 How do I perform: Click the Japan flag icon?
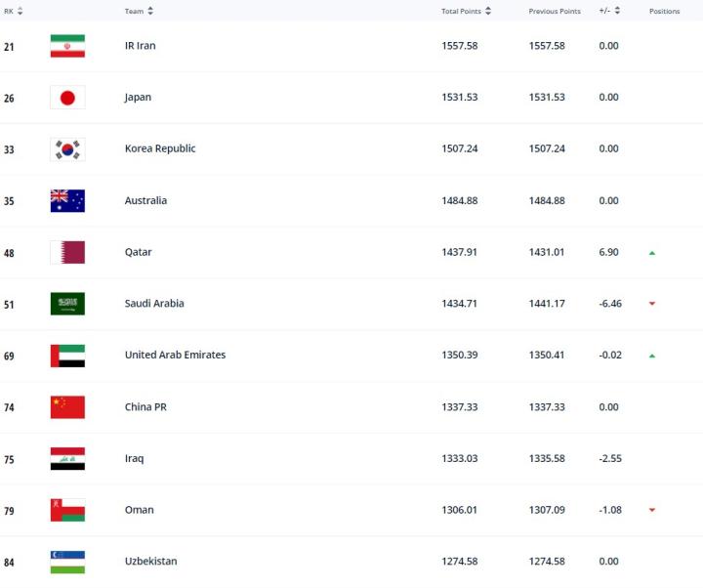67,98
